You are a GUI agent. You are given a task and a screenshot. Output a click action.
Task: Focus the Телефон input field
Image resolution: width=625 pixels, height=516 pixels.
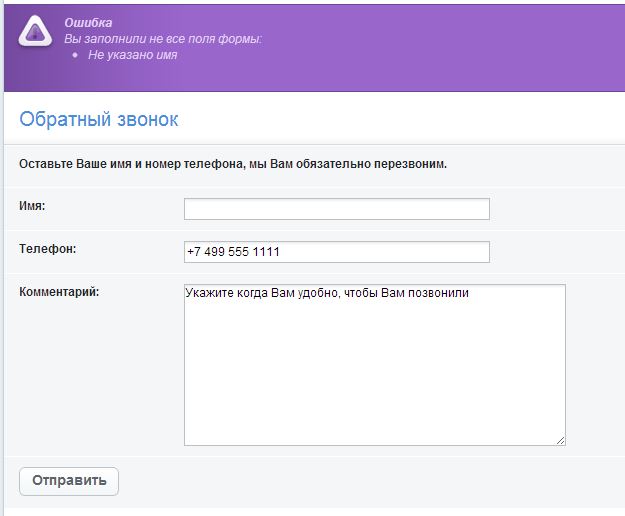click(x=337, y=252)
